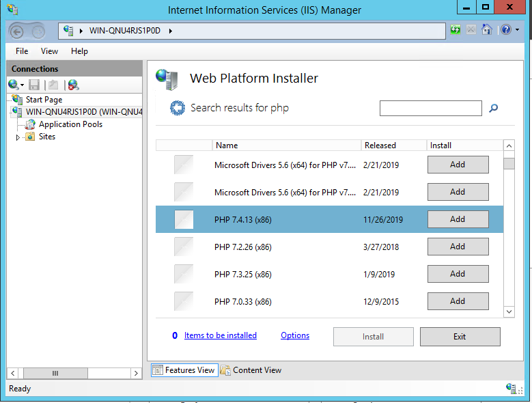The height and width of the screenshot is (403, 532).
Task: Click the server icon in address bar
Action: (x=68, y=31)
